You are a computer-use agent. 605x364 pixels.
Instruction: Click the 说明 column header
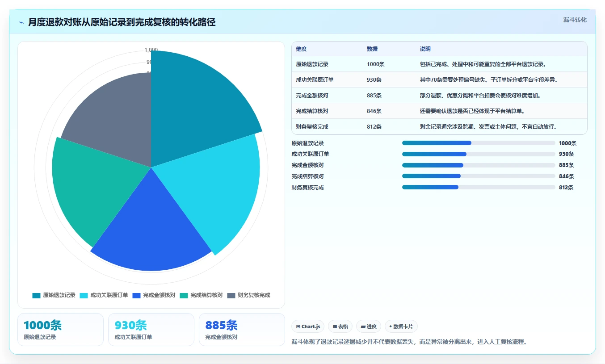pos(425,49)
